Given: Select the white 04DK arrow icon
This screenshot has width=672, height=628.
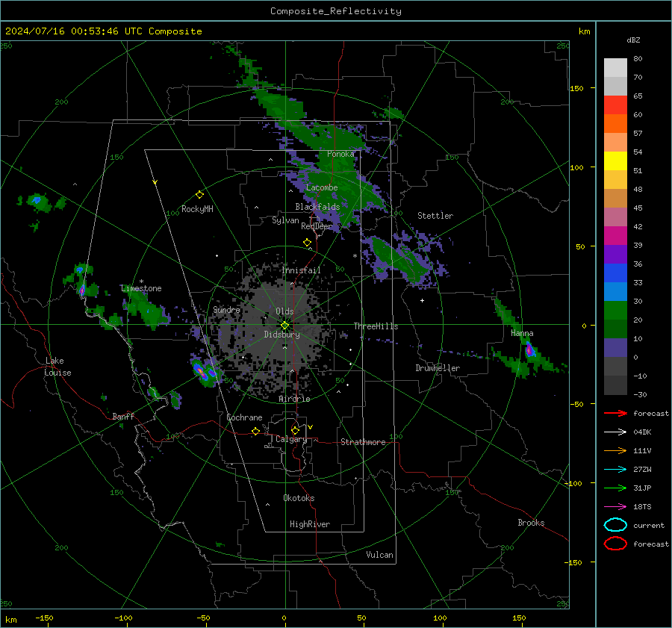Looking at the screenshot, I should click(x=615, y=432).
